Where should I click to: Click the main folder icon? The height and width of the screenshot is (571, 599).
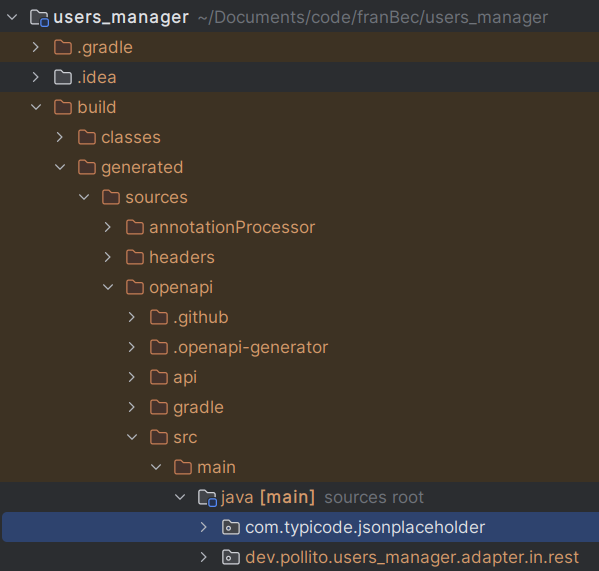pos(183,467)
